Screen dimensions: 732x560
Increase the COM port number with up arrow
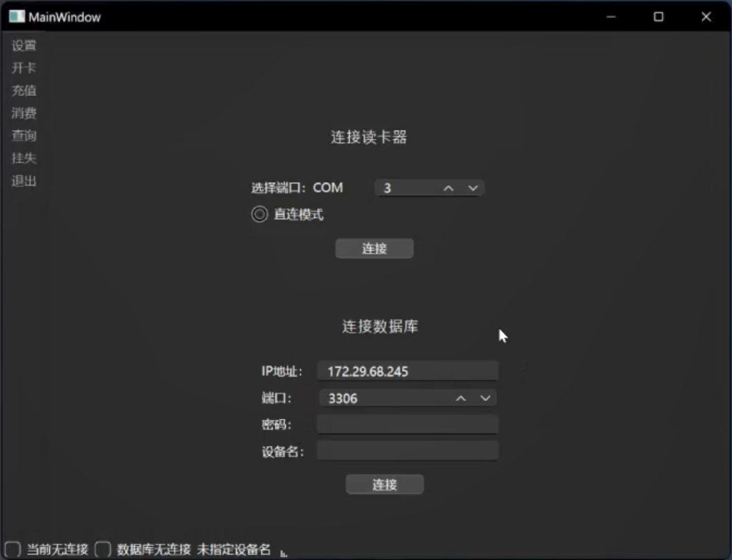[449, 188]
